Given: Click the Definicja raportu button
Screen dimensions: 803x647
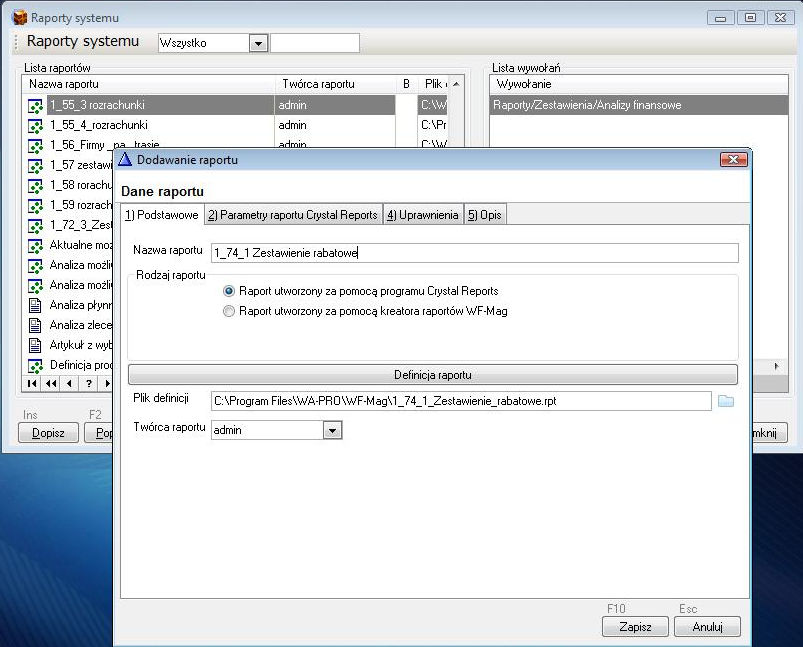Looking at the screenshot, I should tap(432, 375).
